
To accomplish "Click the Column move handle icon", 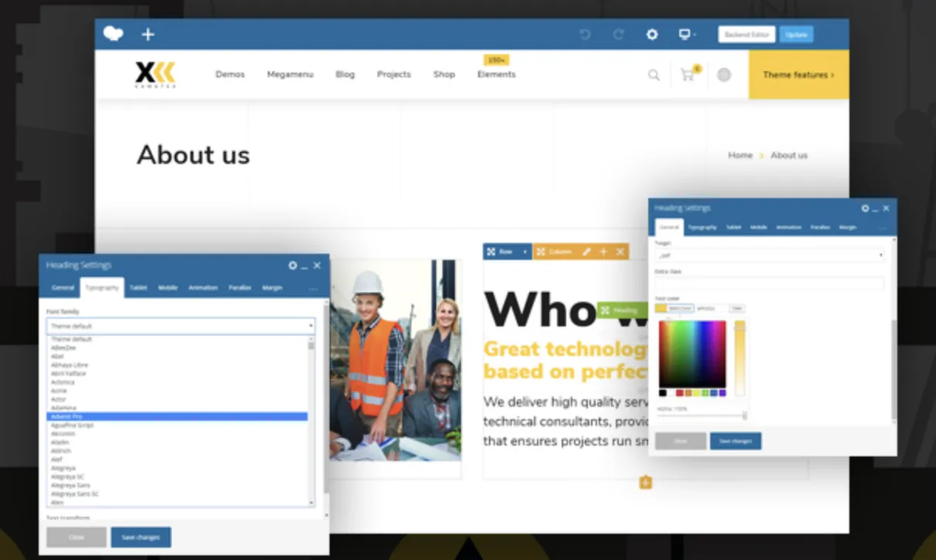I will (541, 252).
